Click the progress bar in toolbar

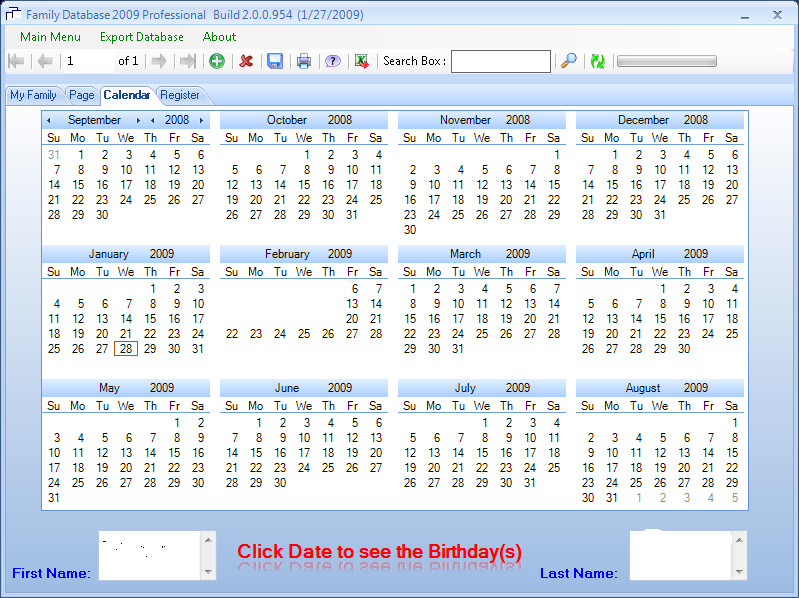(x=667, y=62)
